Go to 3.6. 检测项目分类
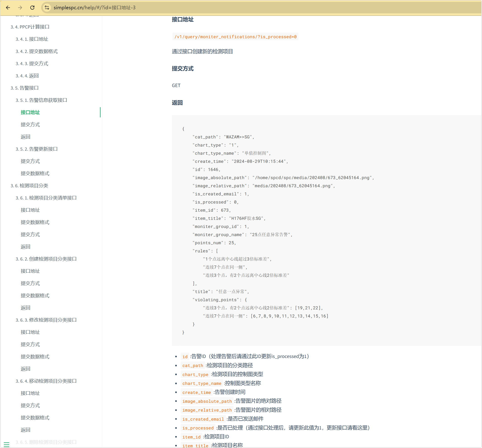The height and width of the screenshot is (448, 482). pos(29,185)
